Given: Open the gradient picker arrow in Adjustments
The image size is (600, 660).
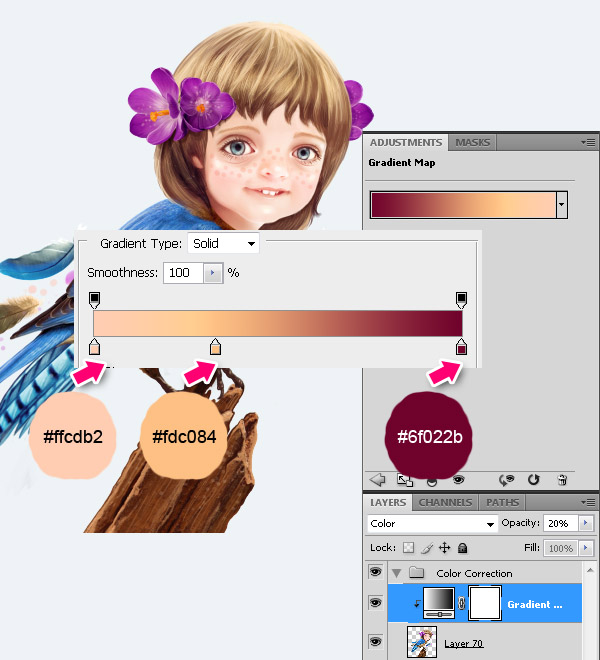Looking at the screenshot, I should [x=562, y=205].
